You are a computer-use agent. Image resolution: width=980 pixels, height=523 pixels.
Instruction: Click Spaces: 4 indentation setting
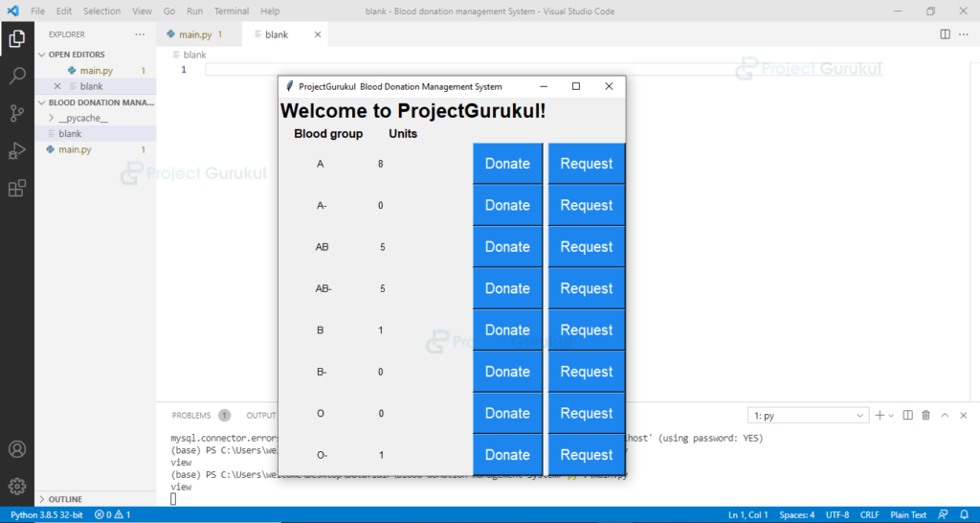pyautogui.click(x=797, y=515)
